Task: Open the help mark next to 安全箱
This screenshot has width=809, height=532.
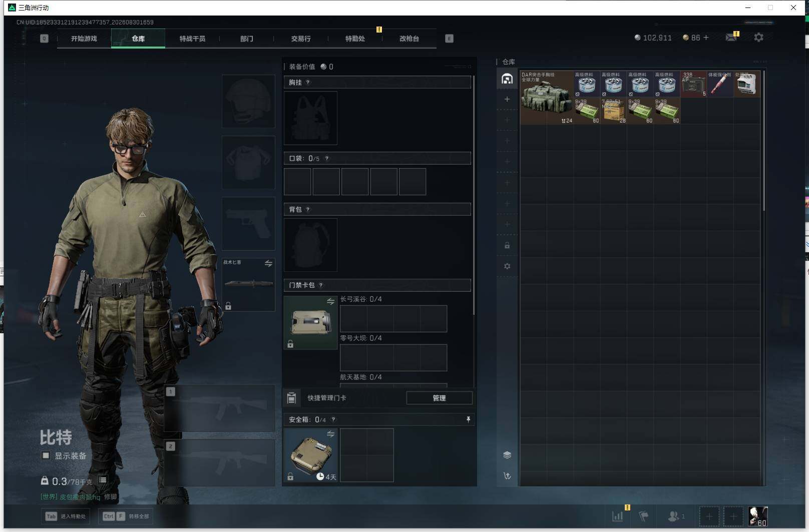Action: click(333, 420)
